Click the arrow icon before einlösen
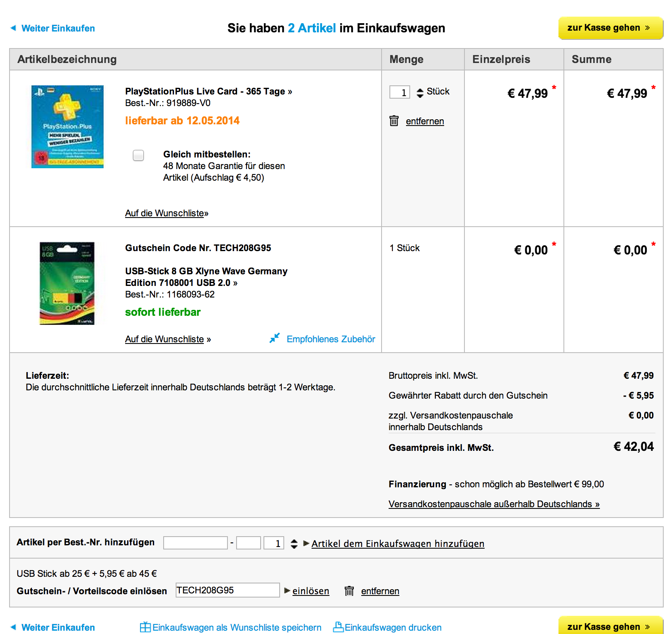This screenshot has width=672, height=634. 287,590
